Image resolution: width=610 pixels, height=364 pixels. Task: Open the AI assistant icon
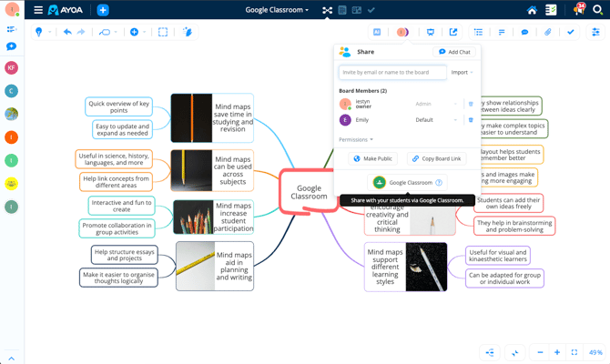coord(377,32)
